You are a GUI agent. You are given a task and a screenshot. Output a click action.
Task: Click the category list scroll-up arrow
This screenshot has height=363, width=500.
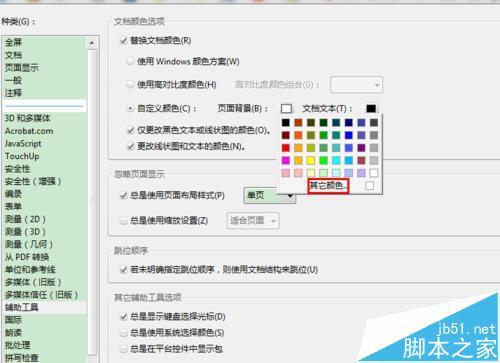[x=92, y=43]
